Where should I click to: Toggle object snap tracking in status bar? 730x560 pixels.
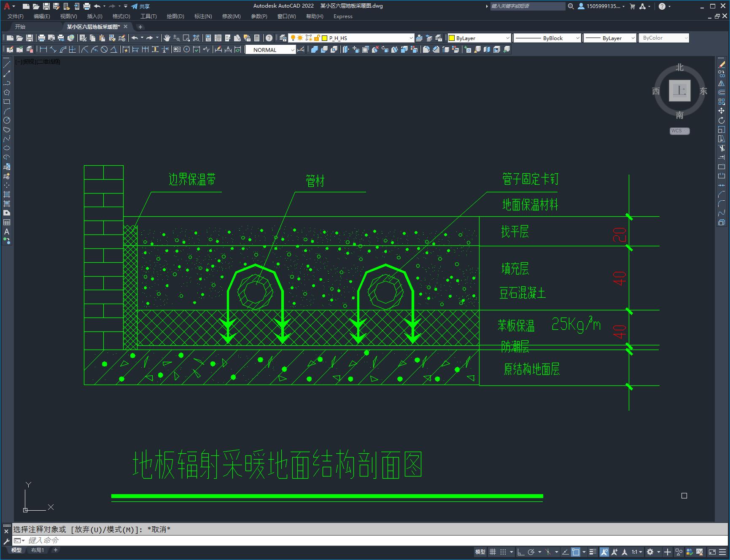tap(566, 552)
